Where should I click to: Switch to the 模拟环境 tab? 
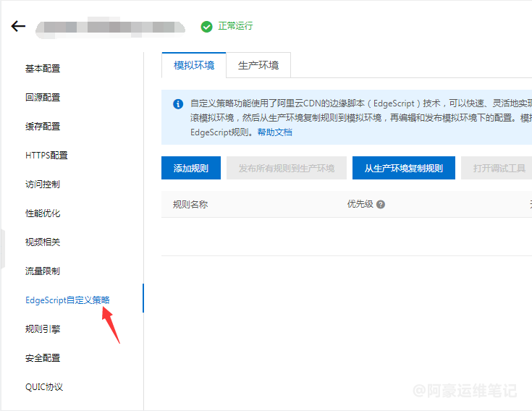[194, 65]
